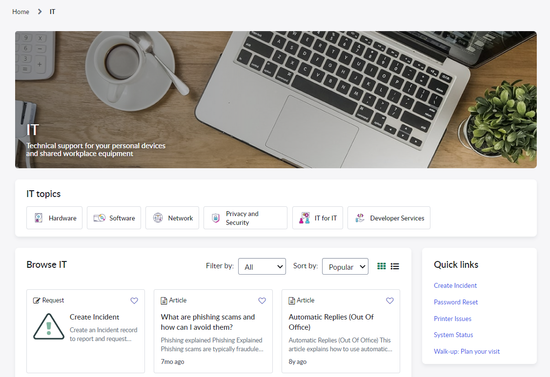Favorite the phishing scams article

pyautogui.click(x=262, y=301)
